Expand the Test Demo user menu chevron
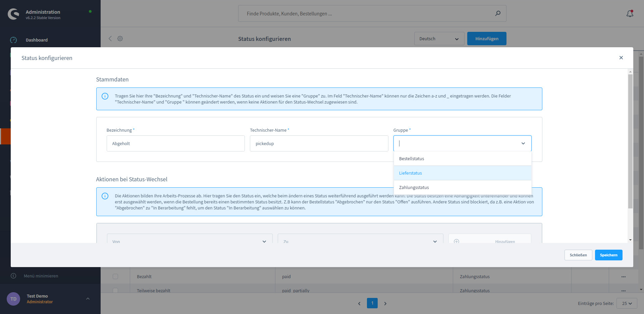The width and height of the screenshot is (644, 314). pyautogui.click(x=88, y=299)
